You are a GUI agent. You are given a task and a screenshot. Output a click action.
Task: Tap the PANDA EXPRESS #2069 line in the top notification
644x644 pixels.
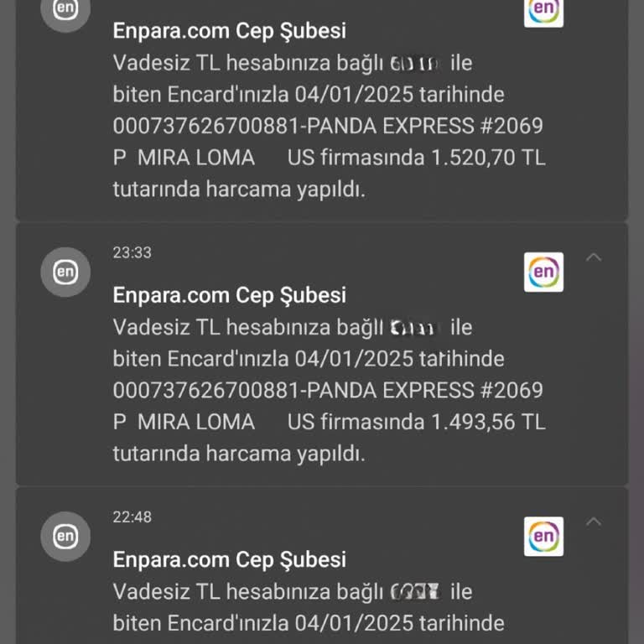tap(328, 126)
